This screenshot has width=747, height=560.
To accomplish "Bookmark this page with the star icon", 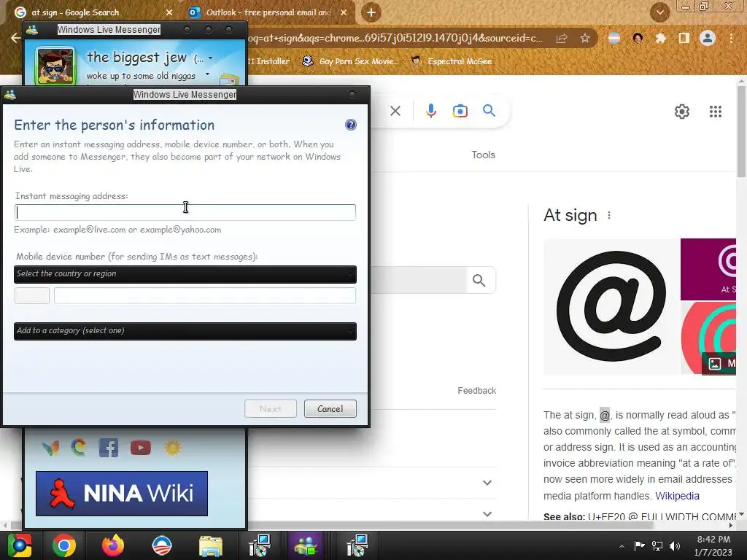I will tap(585, 39).
